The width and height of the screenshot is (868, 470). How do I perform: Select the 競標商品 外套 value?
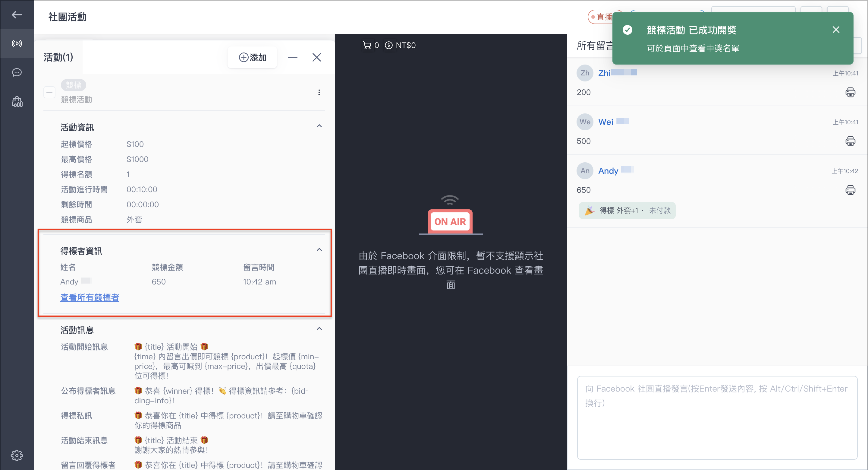pyautogui.click(x=134, y=220)
